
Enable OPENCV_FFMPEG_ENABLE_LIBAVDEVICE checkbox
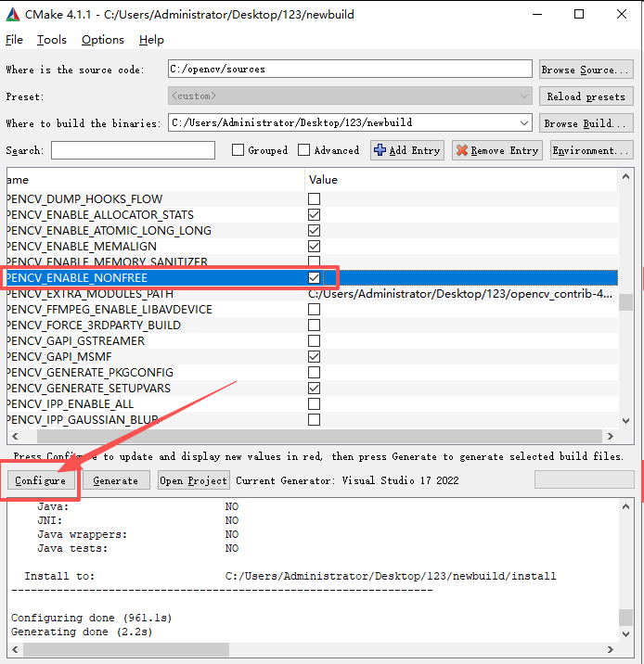pos(314,310)
